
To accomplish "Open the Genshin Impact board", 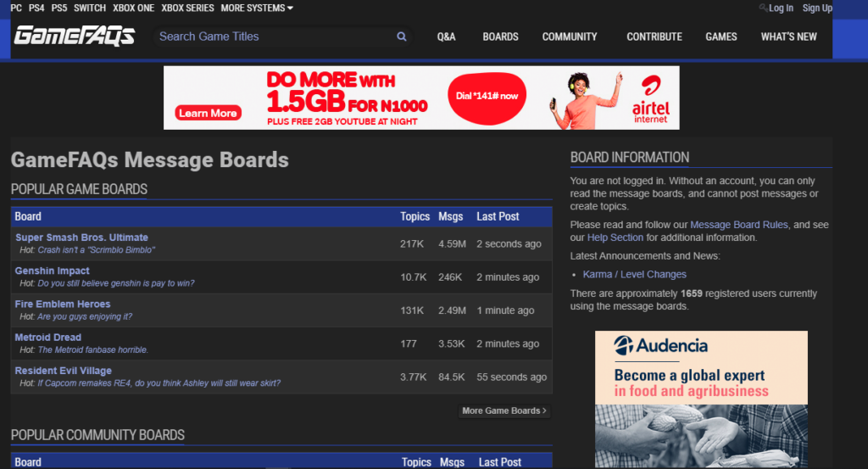I will 52,271.
